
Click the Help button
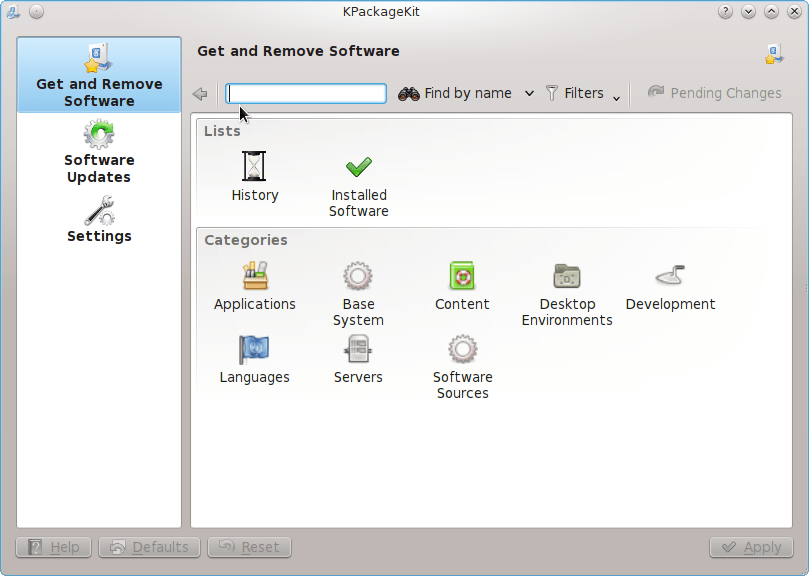[54, 547]
